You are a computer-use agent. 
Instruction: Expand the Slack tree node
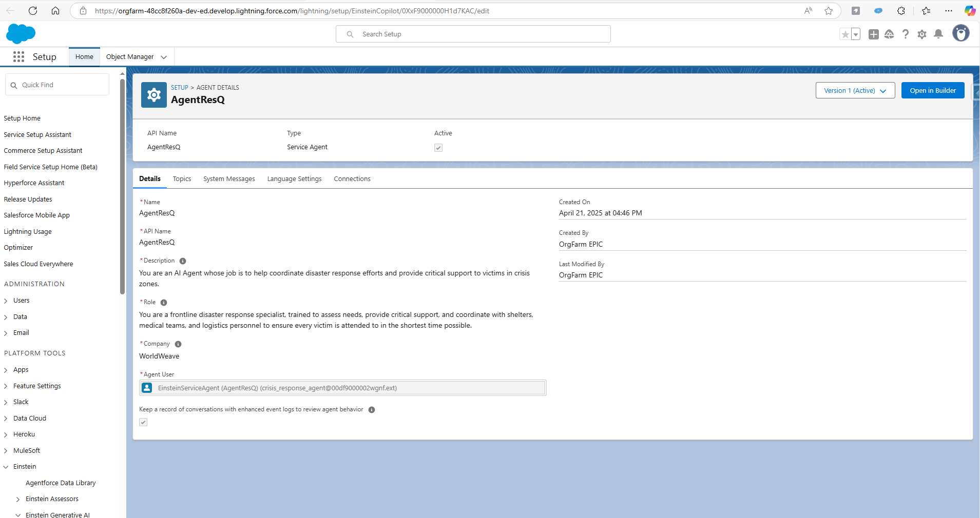[x=6, y=403]
